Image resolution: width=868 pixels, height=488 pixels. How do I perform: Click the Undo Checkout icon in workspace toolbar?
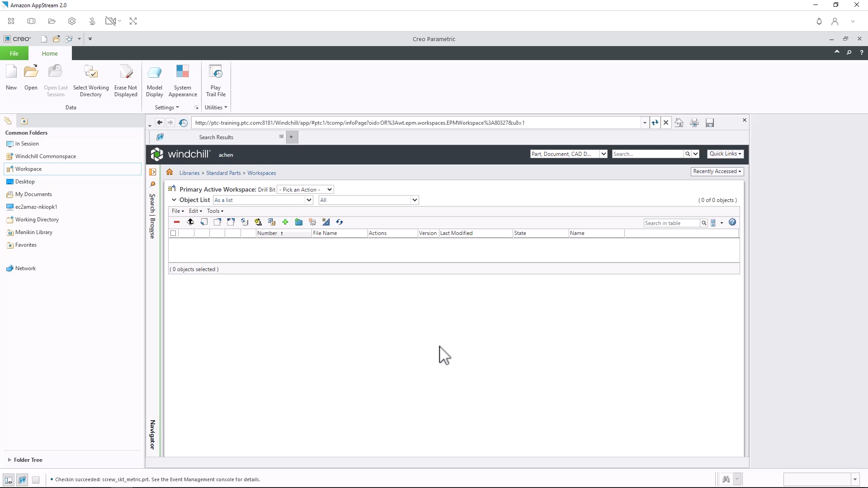coord(231,222)
